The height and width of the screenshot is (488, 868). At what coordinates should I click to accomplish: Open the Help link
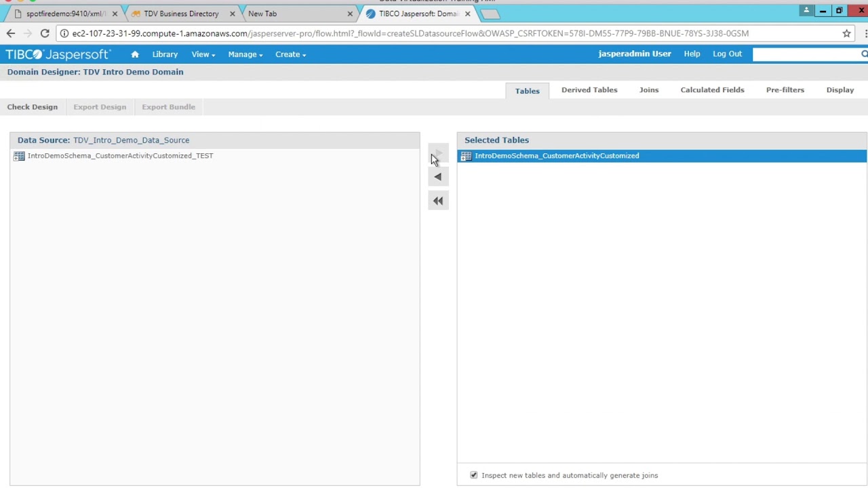(x=692, y=54)
